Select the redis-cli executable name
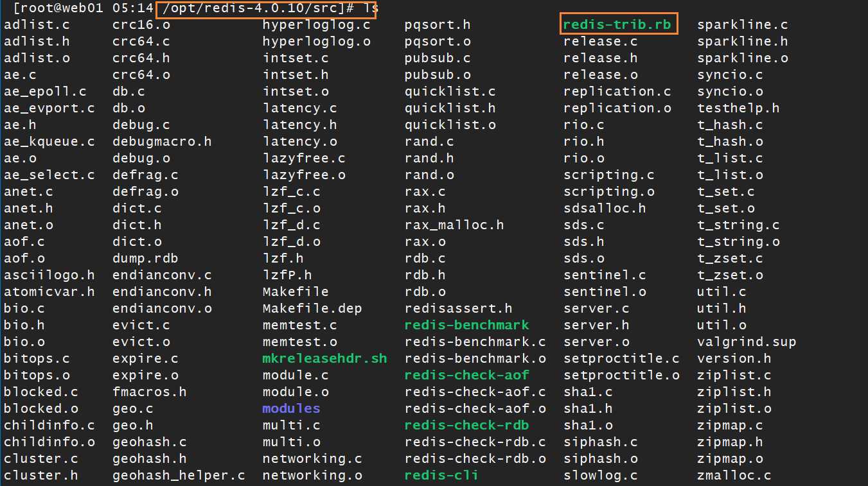 [x=441, y=475]
